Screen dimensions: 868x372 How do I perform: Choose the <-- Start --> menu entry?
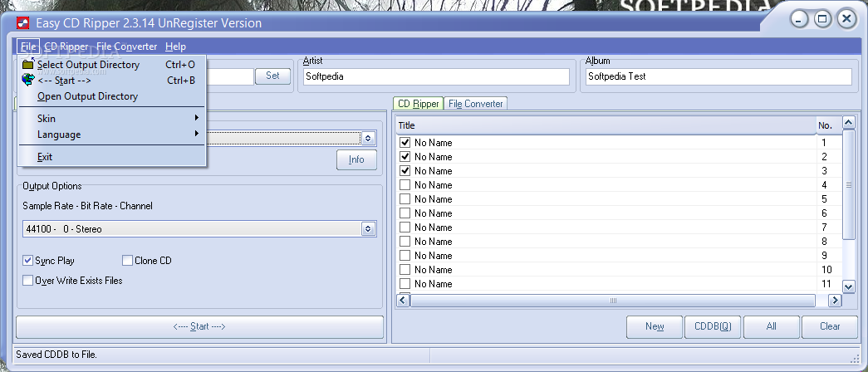(112, 81)
